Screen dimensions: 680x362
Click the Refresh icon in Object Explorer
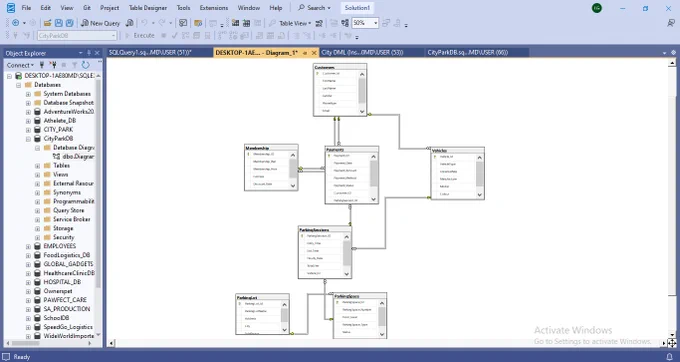[85, 65]
